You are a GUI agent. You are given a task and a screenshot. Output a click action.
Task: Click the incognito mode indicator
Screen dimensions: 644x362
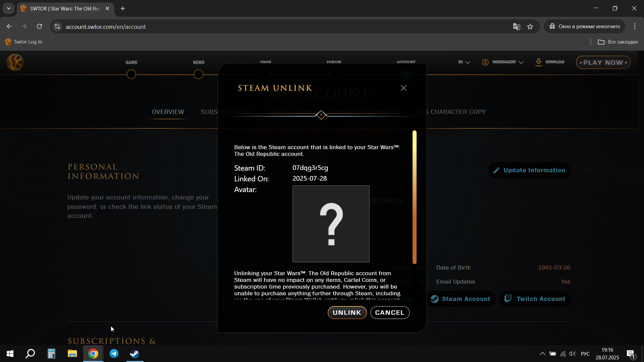pyautogui.click(x=584, y=26)
